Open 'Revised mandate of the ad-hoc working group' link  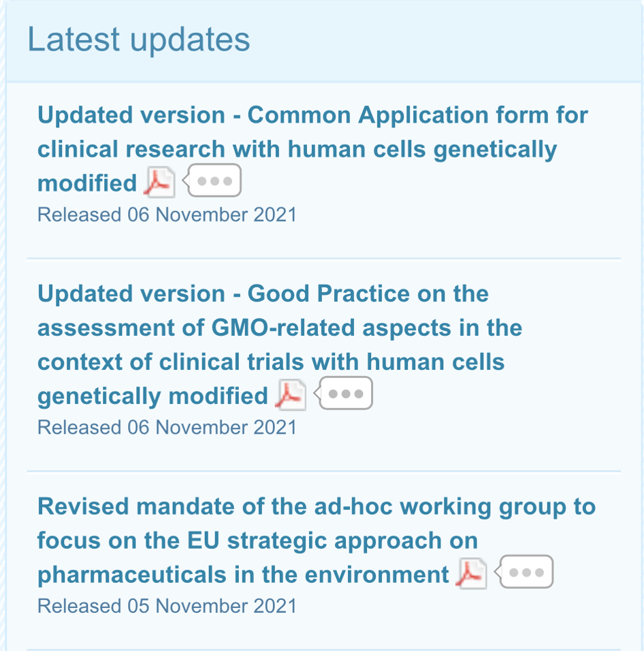(x=316, y=507)
